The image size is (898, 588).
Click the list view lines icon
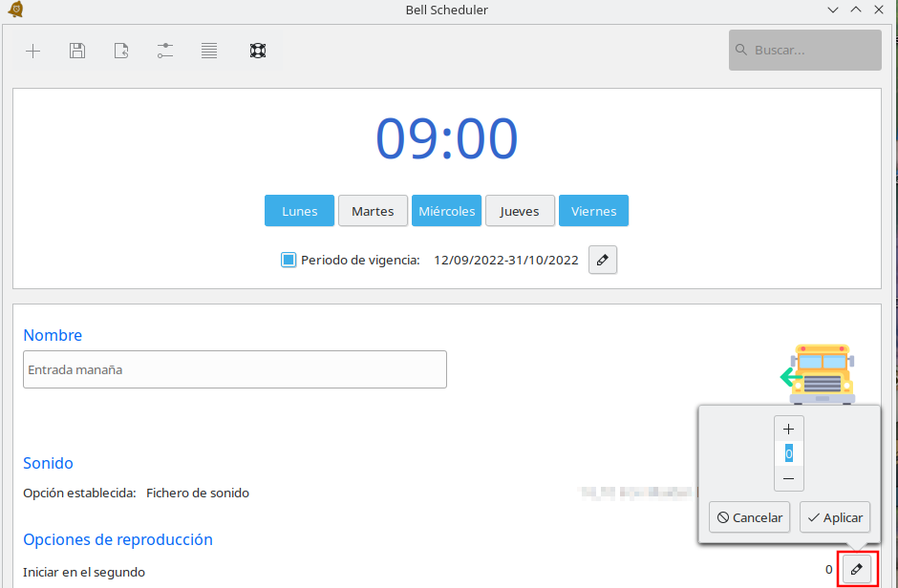tap(209, 51)
